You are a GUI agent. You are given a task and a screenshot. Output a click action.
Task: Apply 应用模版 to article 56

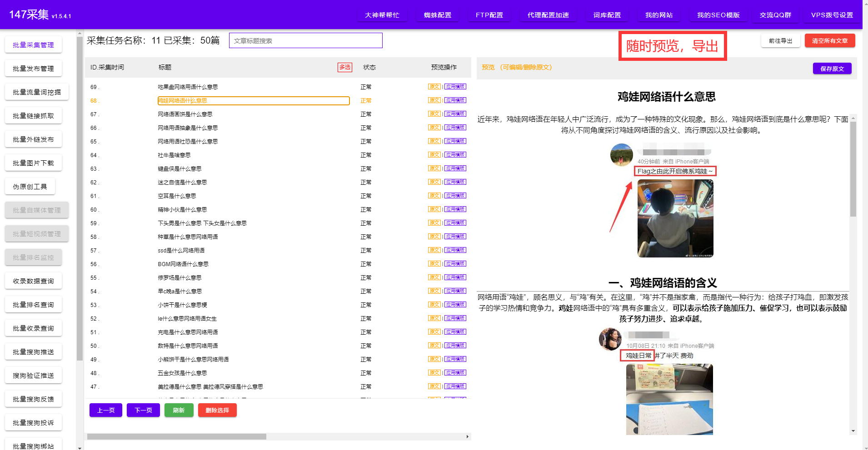(x=455, y=264)
